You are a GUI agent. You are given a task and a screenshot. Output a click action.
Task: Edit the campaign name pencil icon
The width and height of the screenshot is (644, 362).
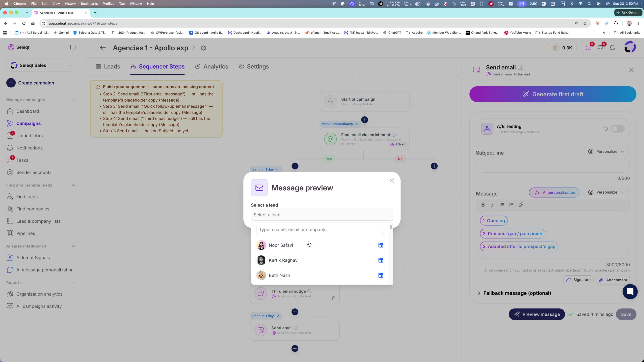click(193, 48)
